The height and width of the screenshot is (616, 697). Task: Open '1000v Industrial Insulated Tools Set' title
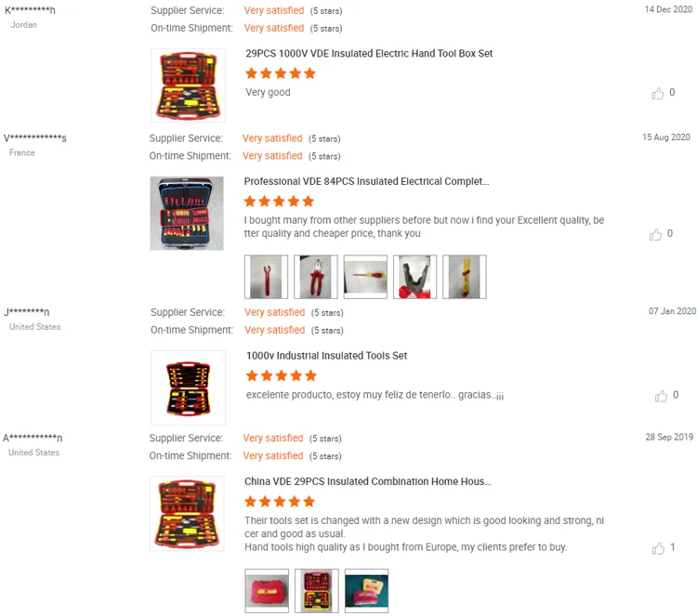[327, 356]
